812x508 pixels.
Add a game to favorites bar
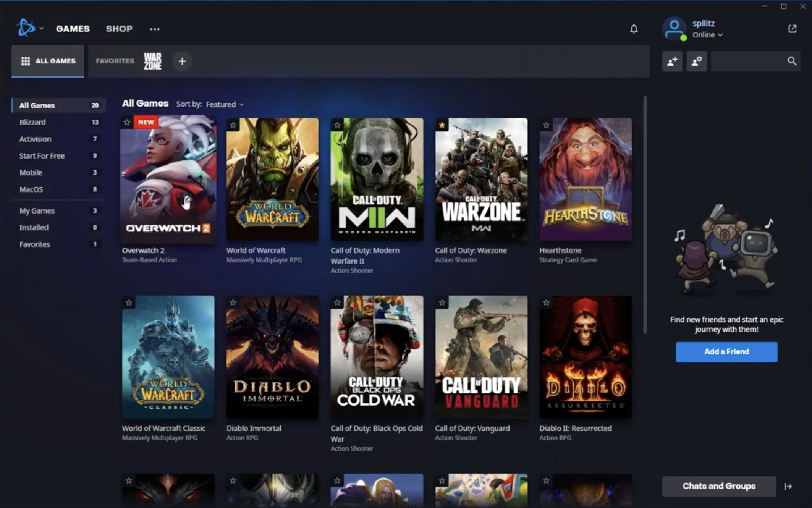pyautogui.click(x=182, y=61)
